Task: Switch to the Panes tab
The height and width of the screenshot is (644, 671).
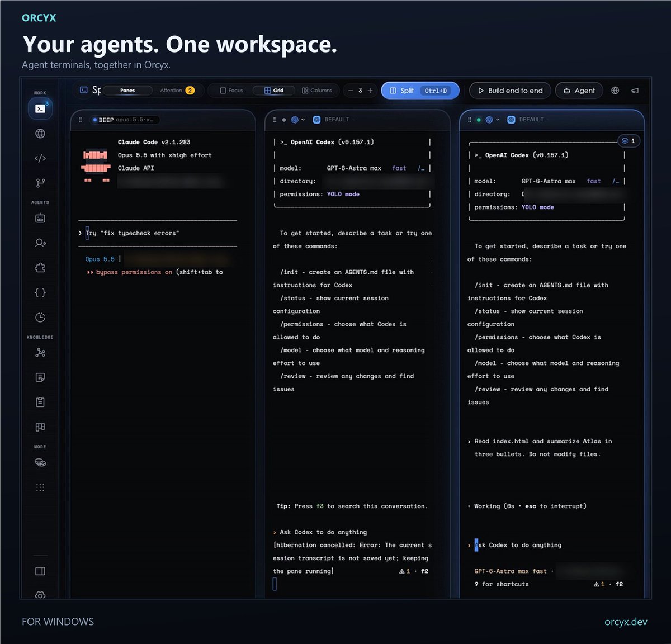Action: 127,90
